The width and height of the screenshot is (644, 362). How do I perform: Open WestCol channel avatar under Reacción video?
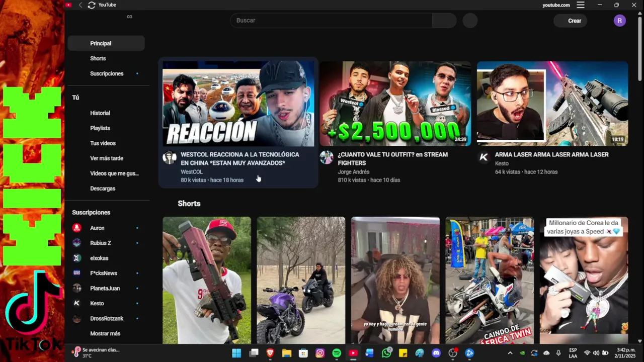tap(170, 157)
